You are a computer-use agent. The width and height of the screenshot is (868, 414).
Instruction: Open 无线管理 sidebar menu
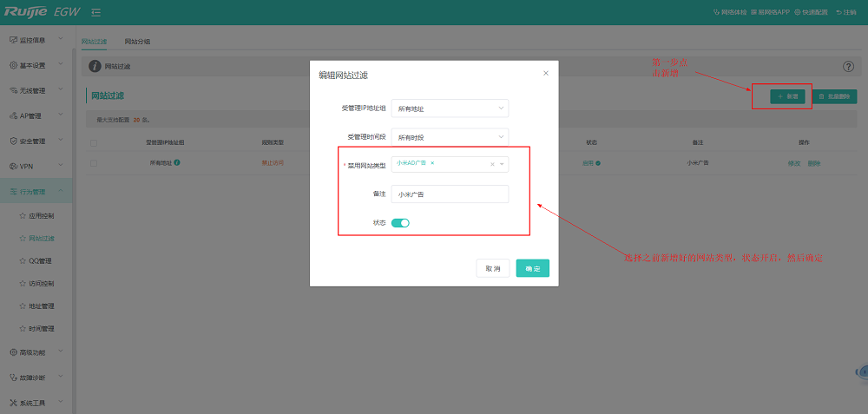(36, 91)
